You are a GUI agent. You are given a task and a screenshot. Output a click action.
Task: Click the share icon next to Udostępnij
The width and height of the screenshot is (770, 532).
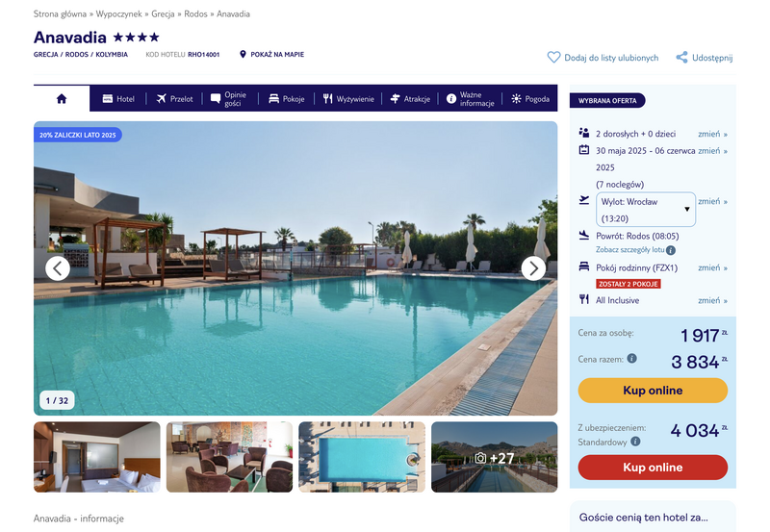pyautogui.click(x=681, y=58)
